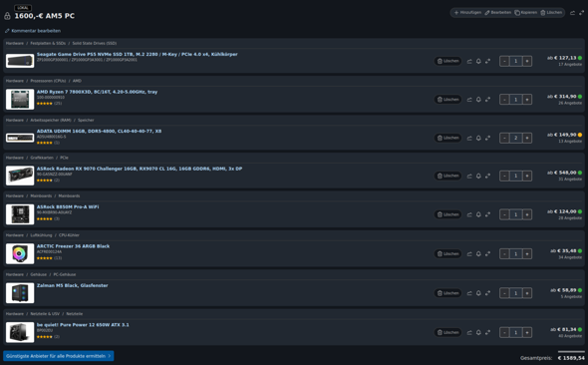This screenshot has height=365, width=588.
Task: Click Bearbeiten in the list toolbar
Action: 498,13
